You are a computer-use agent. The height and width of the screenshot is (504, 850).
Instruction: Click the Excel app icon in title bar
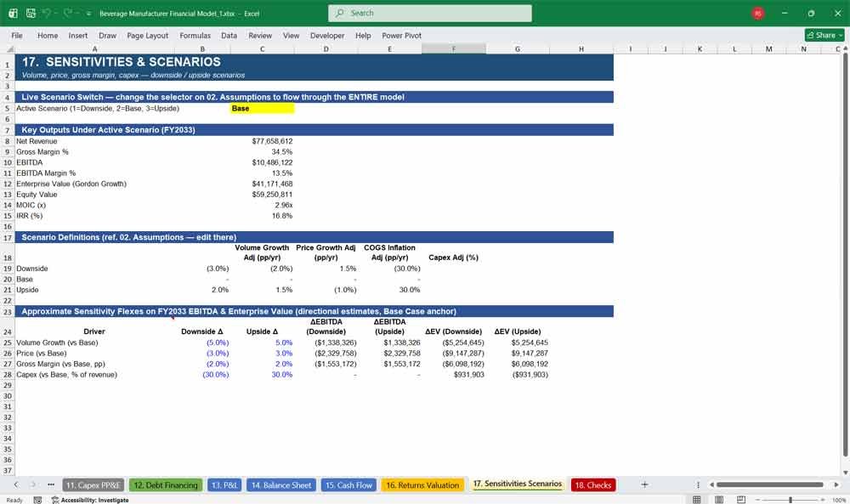[13, 13]
